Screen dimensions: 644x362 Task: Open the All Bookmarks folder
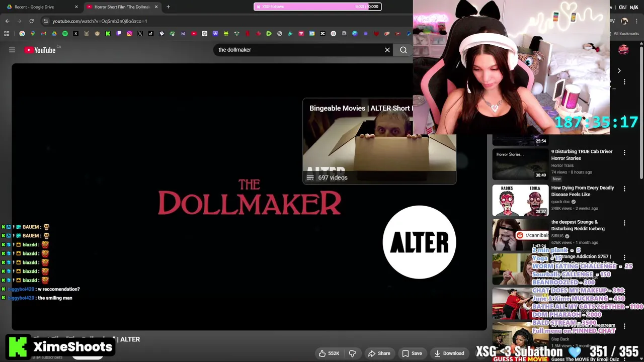pos(623,34)
